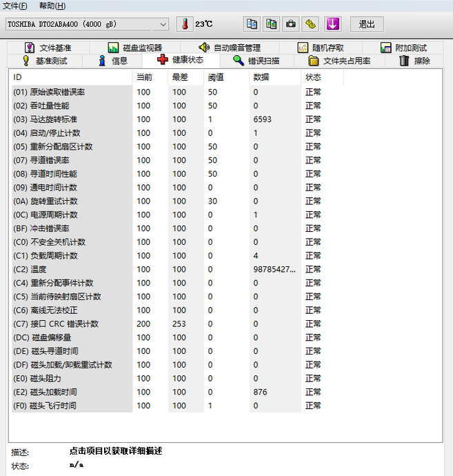Select row (04) 启动/停止计数
The width and height of the screenshot is (453, 476).
click(x=177, y=133)
